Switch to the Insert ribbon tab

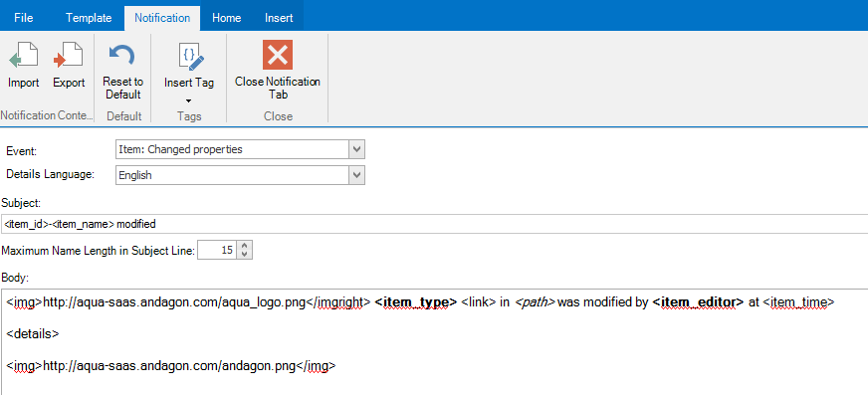click(279, 18)
